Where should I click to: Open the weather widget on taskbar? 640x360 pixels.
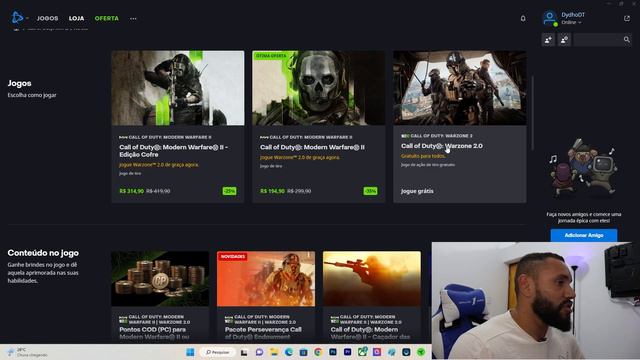27,352
